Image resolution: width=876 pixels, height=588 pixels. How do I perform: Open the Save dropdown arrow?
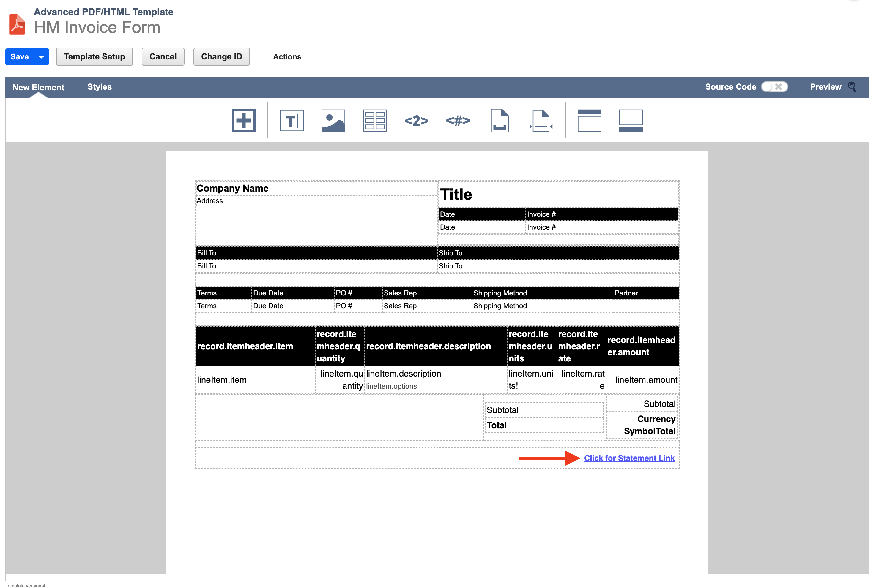[41, 57]
